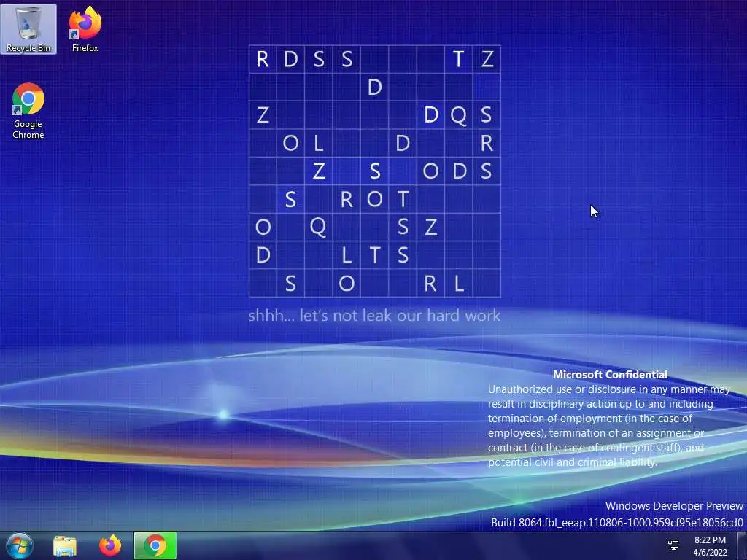The width and height of the screenshot is (747, 560).
Task: Click the Q cell in the seventh grid row
Action: pos(318,227)
